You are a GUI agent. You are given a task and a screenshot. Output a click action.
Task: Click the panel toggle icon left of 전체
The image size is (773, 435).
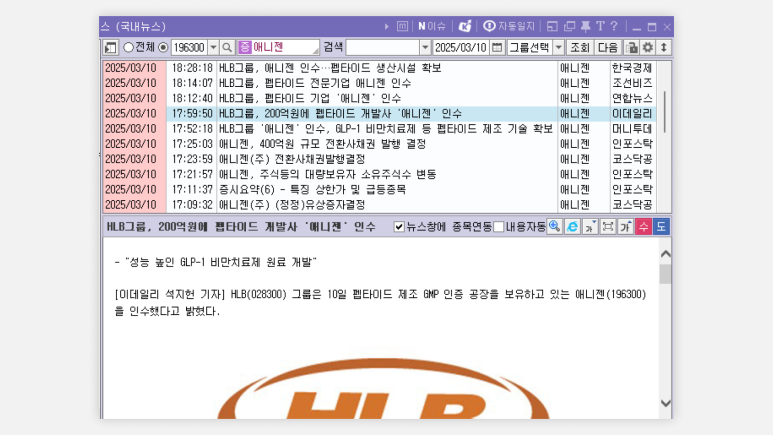[x=110, y=48]
